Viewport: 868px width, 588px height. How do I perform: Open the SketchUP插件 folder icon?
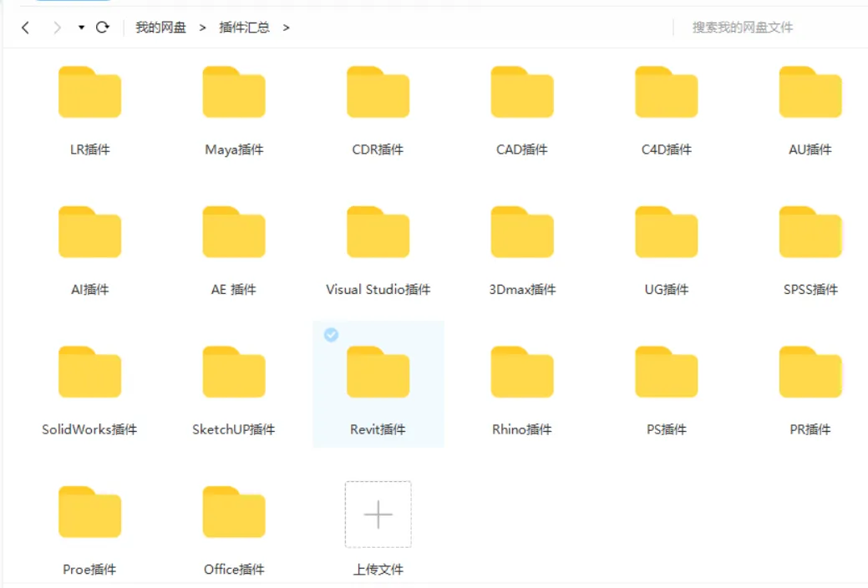click(234, 372)
